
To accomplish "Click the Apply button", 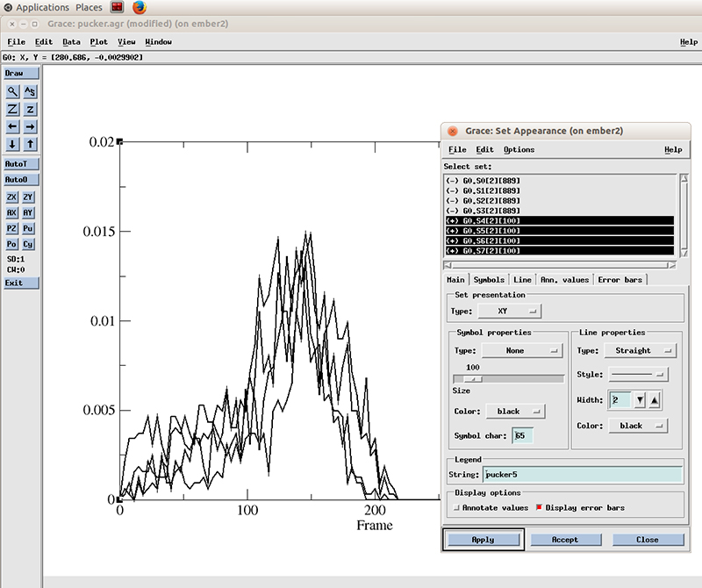I will [483, 540].
